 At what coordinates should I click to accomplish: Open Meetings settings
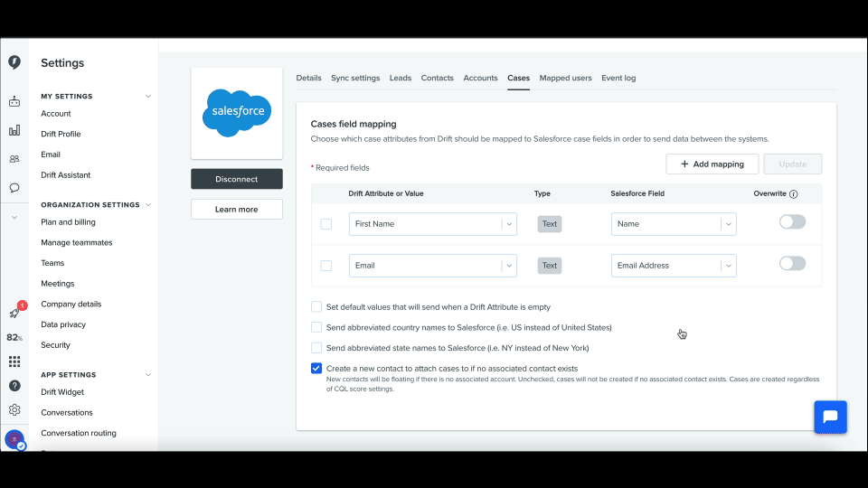58,283
